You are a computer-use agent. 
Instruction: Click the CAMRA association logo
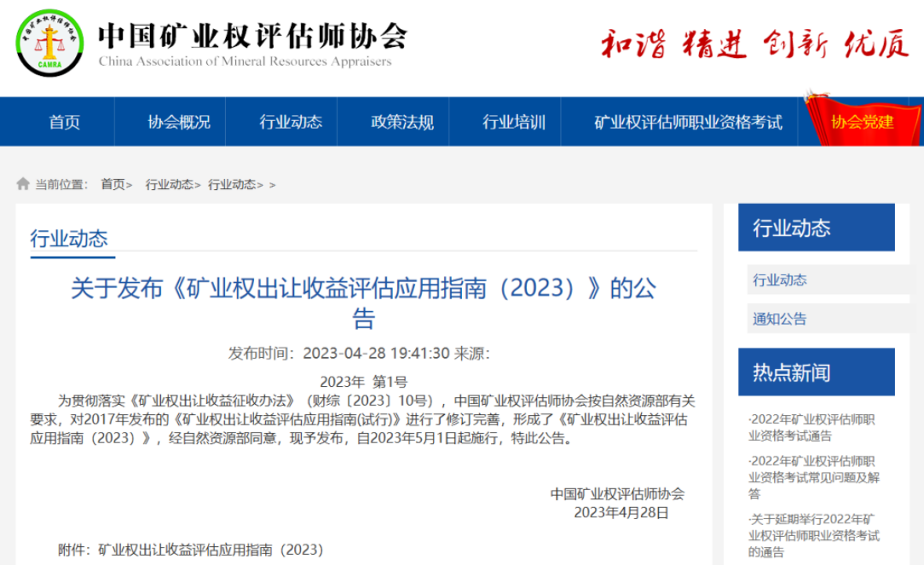pos(49,43)
